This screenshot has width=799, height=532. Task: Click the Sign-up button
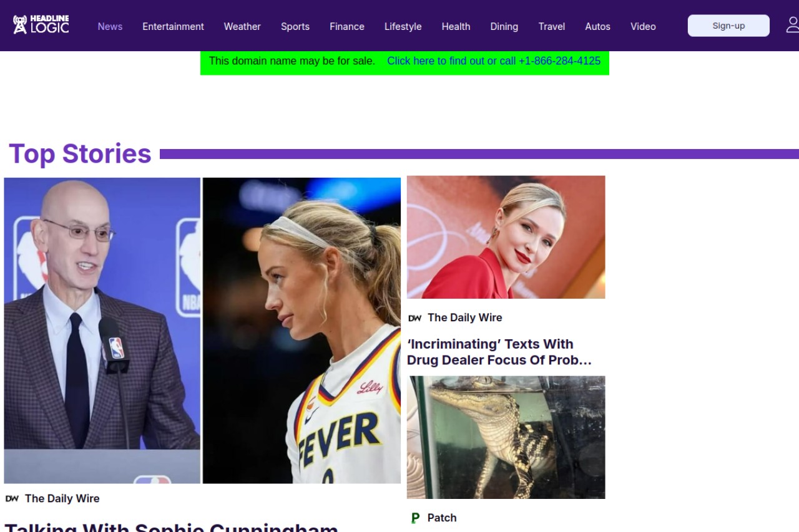(728, 26)
